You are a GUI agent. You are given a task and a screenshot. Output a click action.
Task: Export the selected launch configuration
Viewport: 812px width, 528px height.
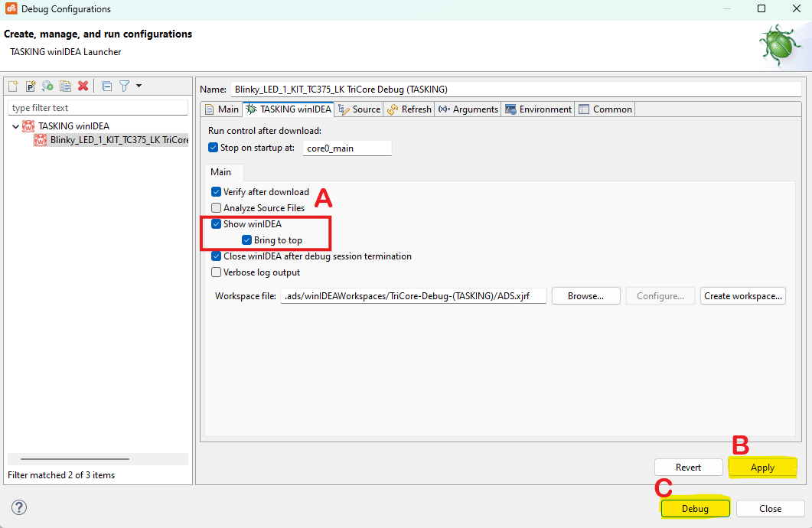[47, 86]
